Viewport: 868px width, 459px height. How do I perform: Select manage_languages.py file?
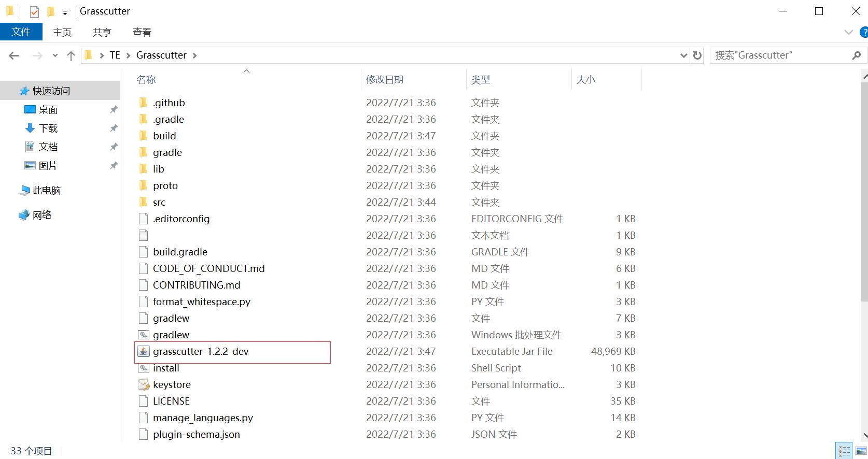(203, 418)
